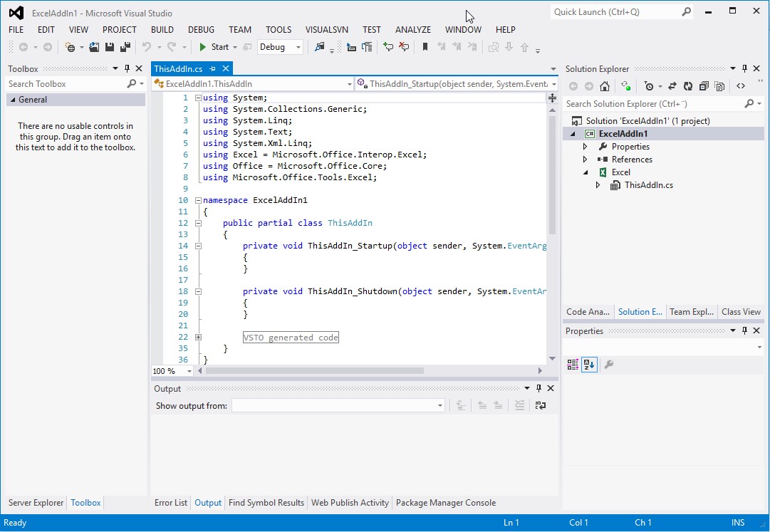Screen dimensions: 770x532
Task: Pin the Solution Explorer panel
Action: [x=745, y=68]
